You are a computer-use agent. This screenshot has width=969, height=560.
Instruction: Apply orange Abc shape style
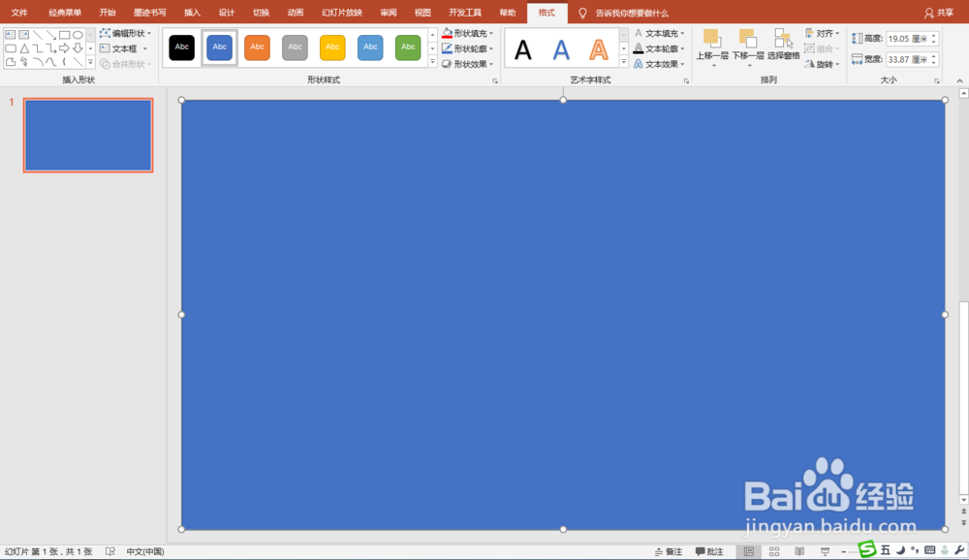click(257, 47)
